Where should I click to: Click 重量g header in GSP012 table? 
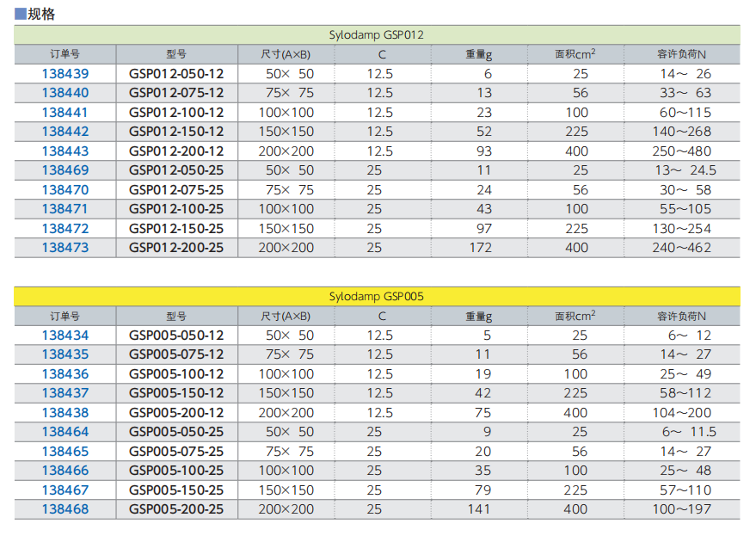pos(478,54)
